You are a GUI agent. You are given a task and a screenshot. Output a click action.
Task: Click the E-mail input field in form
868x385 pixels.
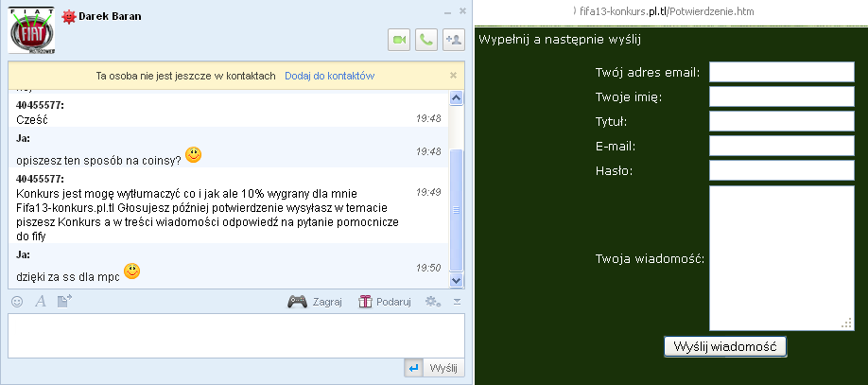click(782, 146)
